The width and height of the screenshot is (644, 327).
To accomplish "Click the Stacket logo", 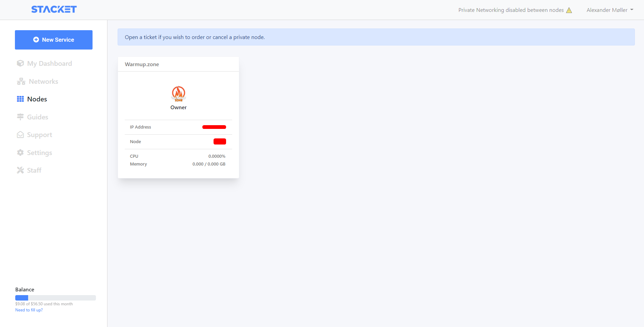I will coord(54,9).
